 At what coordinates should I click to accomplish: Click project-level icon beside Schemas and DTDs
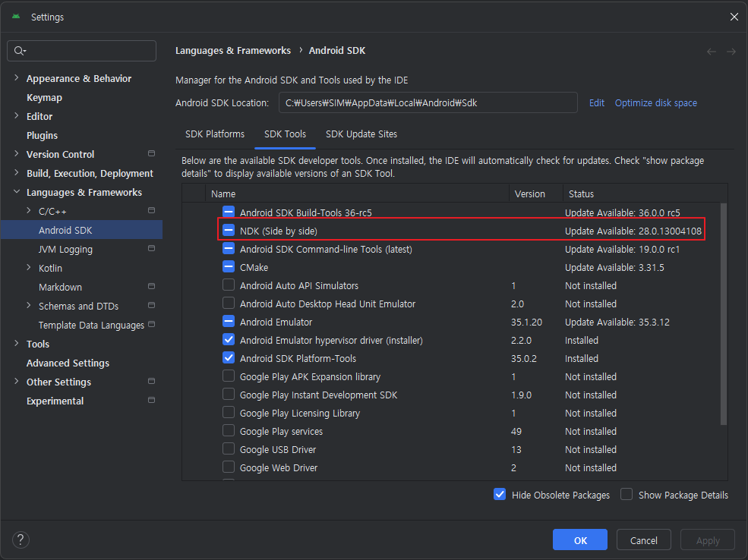coord(152,305)
